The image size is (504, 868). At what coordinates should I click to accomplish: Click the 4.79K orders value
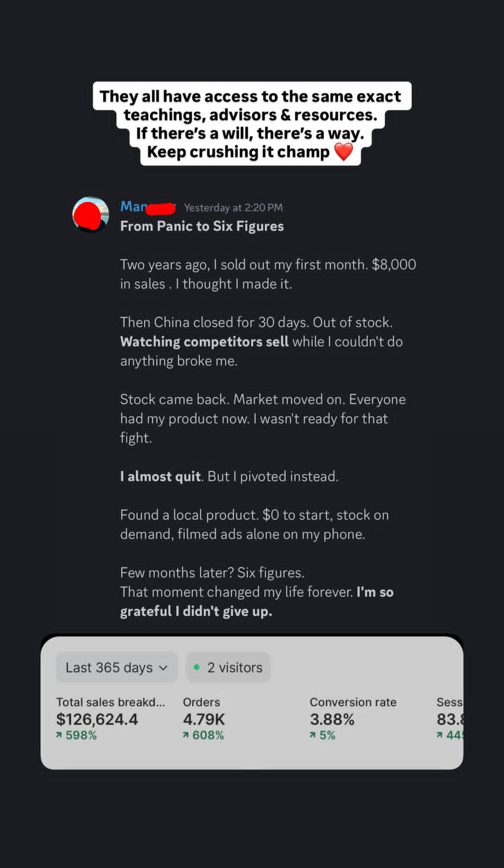(204, 719)
